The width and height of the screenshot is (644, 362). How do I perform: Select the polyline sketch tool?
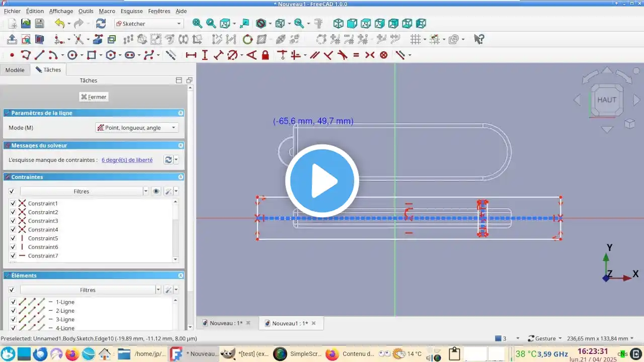(x=26, y=55)
